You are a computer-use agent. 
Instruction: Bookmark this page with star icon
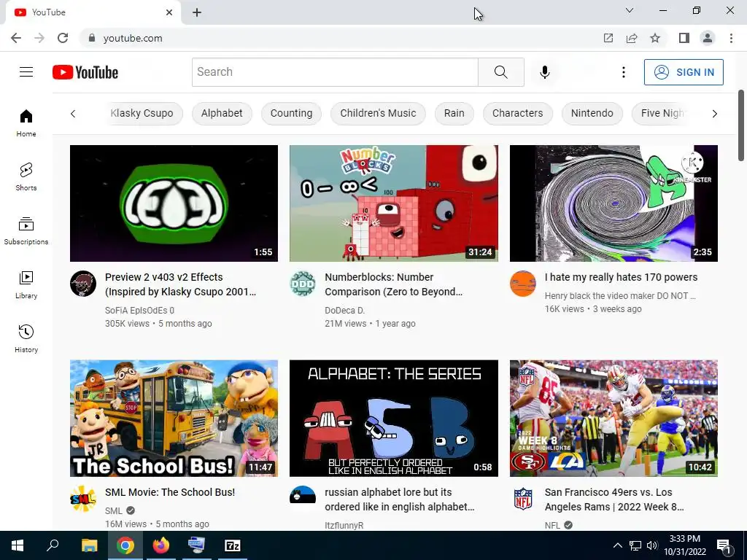pos(655,38)
